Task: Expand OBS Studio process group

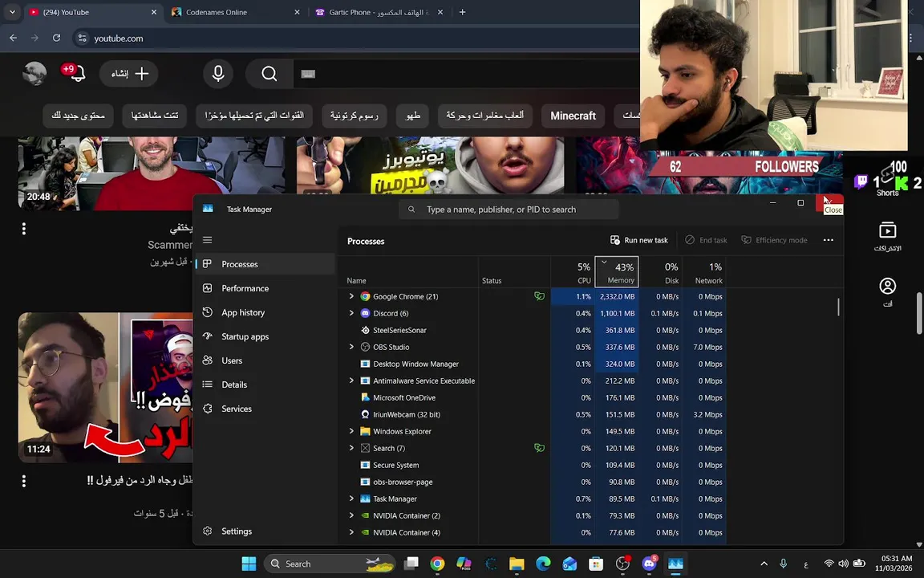Action: click(352, 347)
